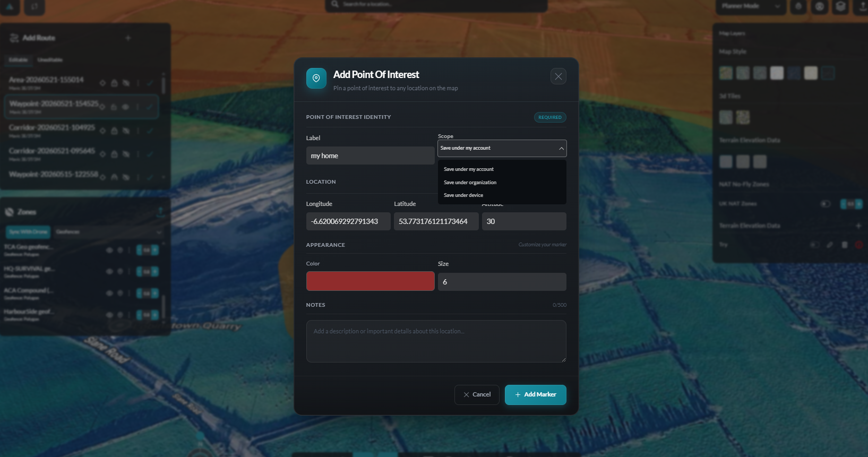Viewport: 868px width, 457px height.
Task: Select Save under organization option
Action: pos(470,182)
